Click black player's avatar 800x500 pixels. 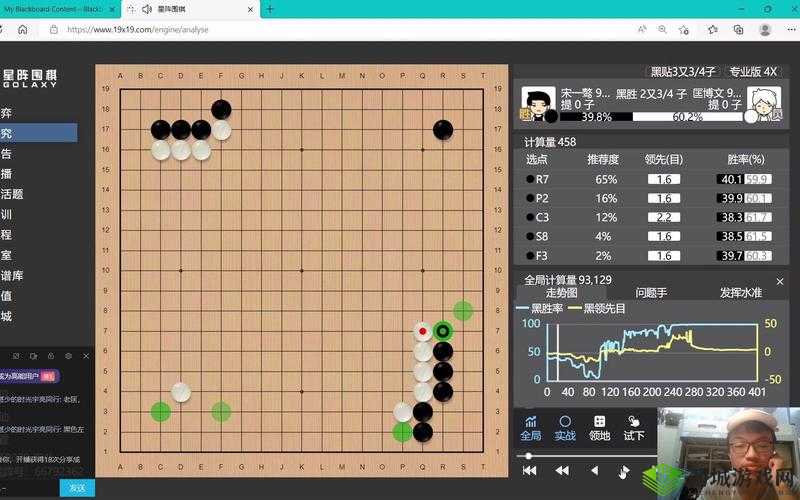click(538, 101)
